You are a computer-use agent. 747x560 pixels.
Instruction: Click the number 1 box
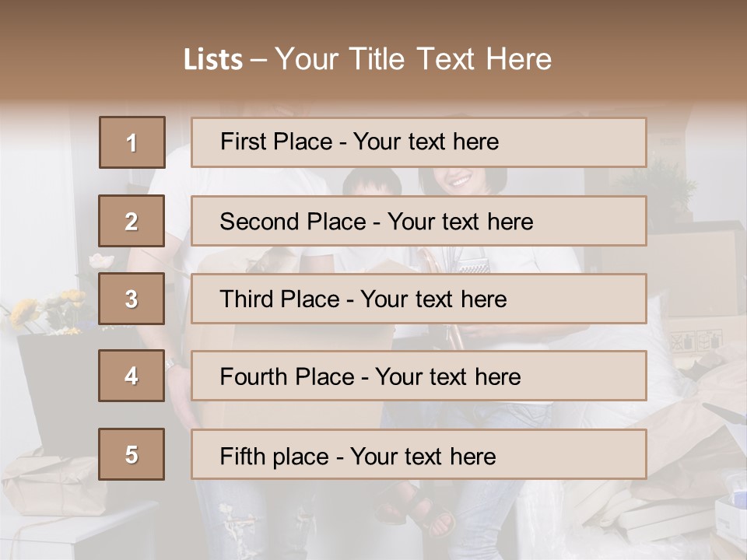click(x=132, y=142)
